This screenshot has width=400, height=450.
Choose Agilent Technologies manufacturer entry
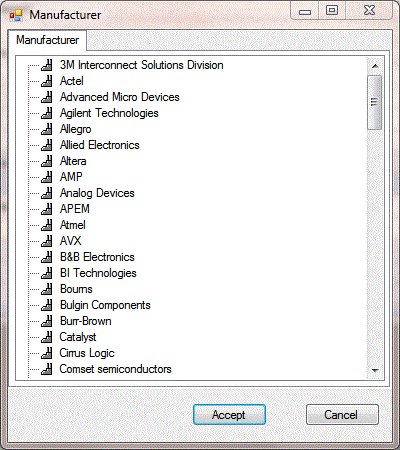point(109,113)
